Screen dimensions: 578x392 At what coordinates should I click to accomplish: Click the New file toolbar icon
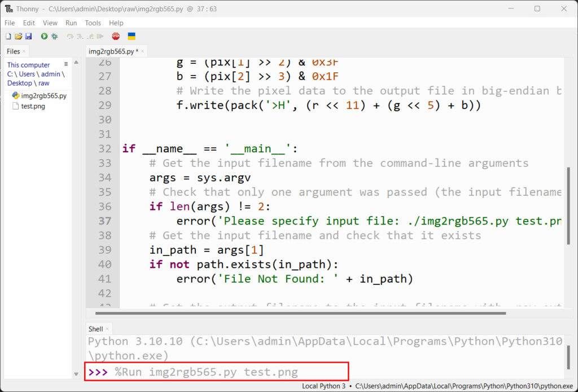8,36
